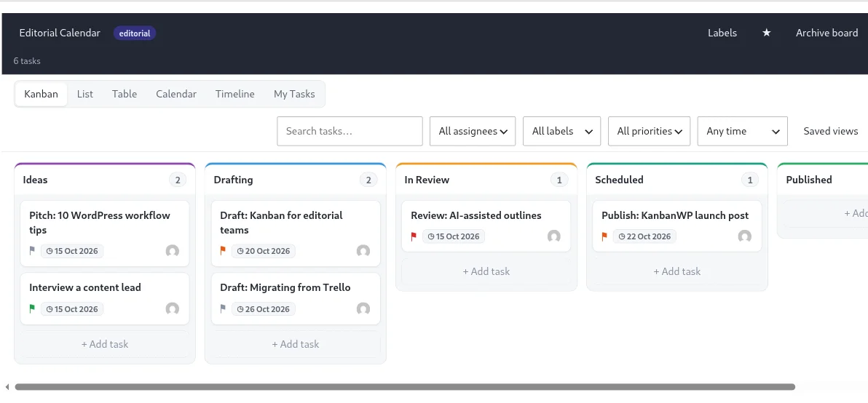This screenshot has height=403, width=868.
Task: Star the Editorial Calendar board
Action: click(x=766, y=33)
